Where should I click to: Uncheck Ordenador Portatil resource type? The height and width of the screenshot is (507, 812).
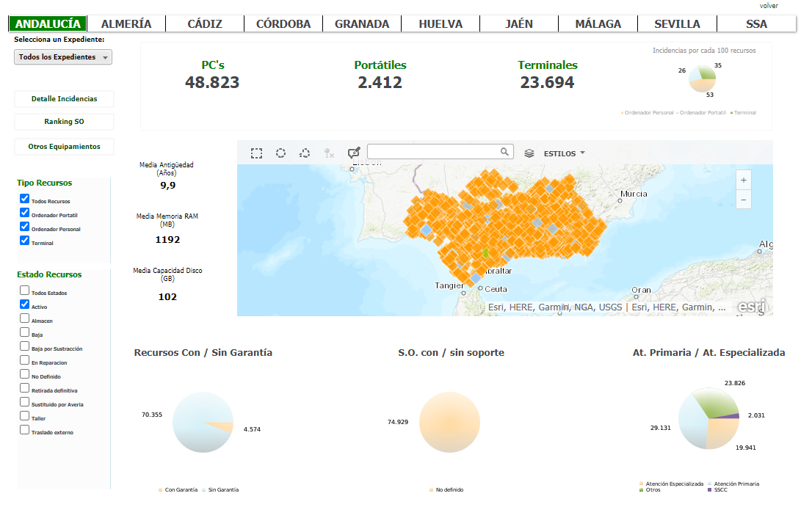pos(24,213)
